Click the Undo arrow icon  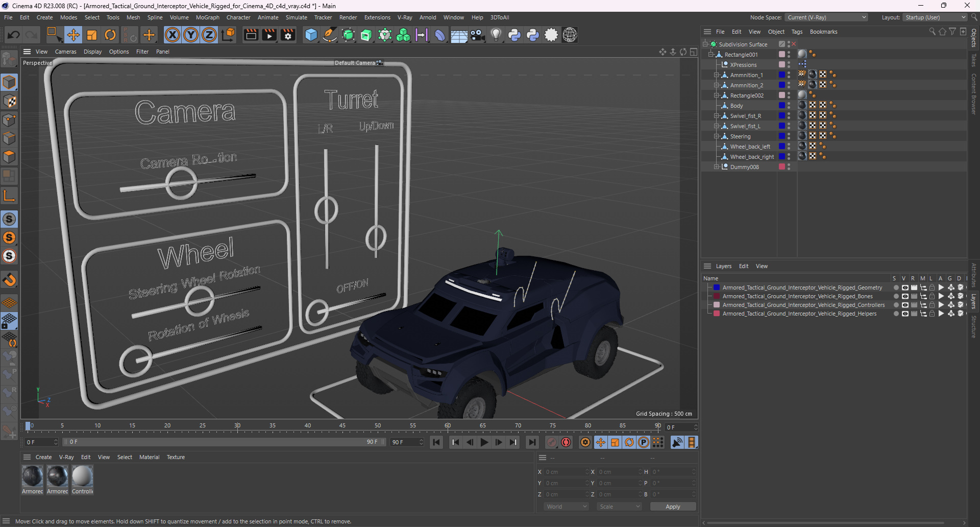click(14, 35)
